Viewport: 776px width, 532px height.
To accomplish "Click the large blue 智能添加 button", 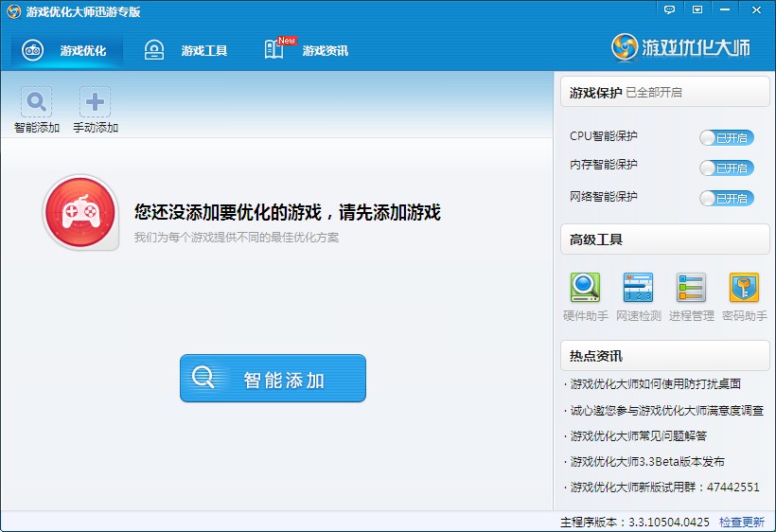I will click(x=273, y=379).
